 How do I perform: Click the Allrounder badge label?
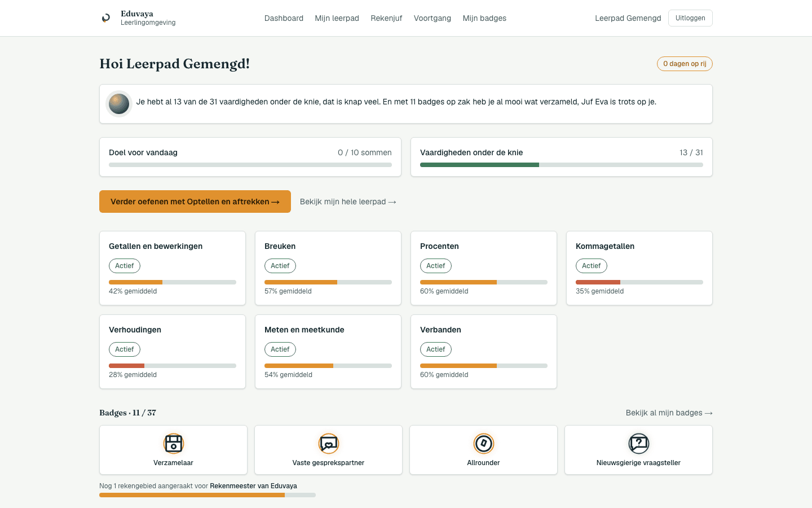coord(484,463)
